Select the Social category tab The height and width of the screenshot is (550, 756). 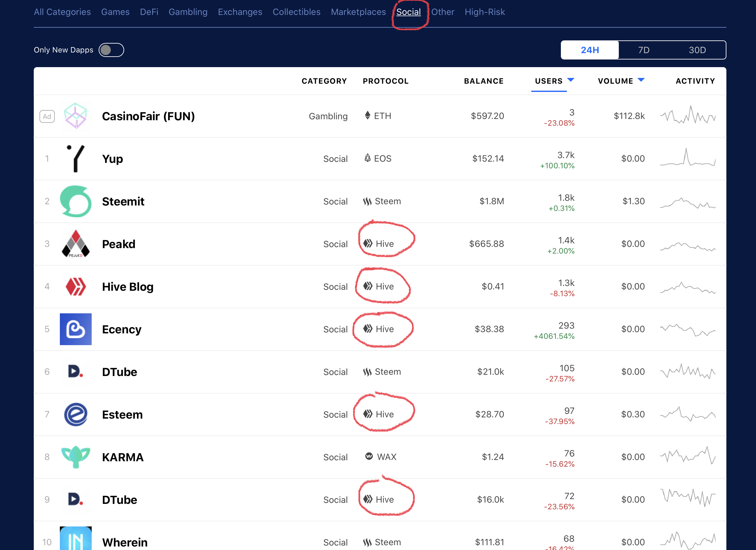point(409,12)
